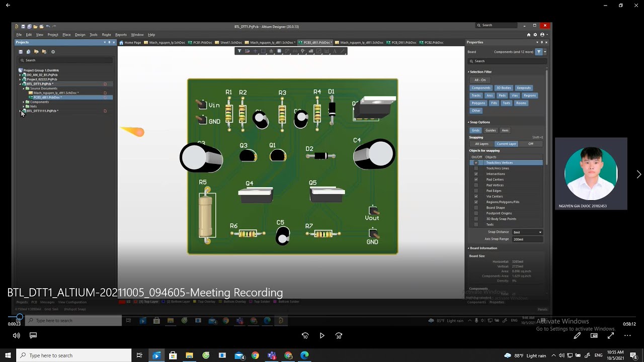Click the user account icon in Altium
This screenshot has height=362, width=644.
click(542, 35)
